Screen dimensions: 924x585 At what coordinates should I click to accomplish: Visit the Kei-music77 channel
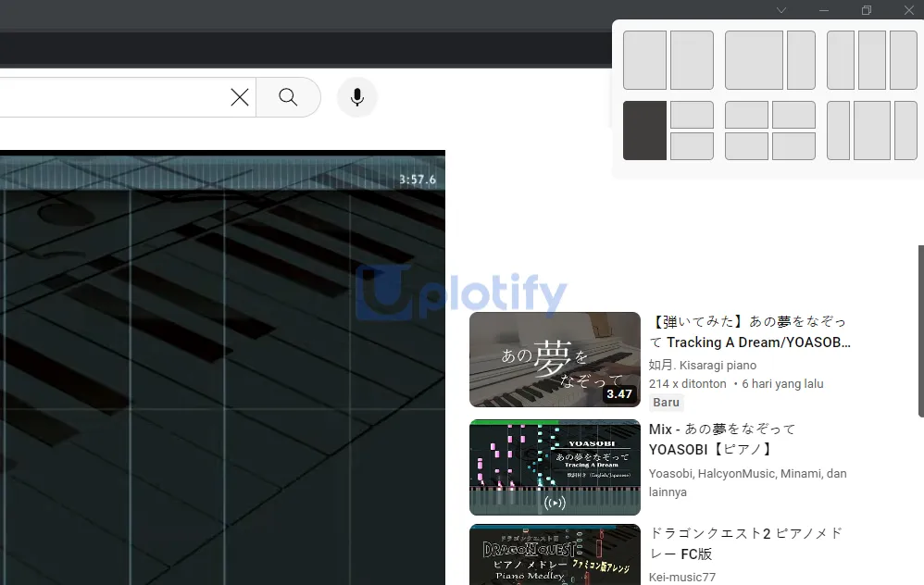click(682, 578)
